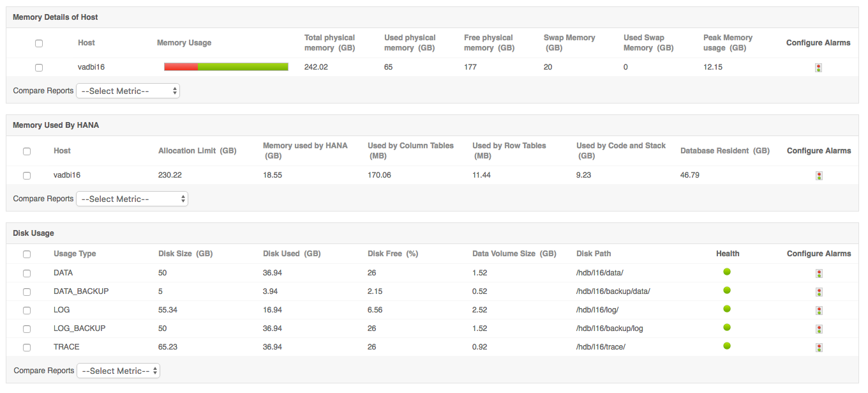Screen dimensions: 868x393
Task: Expand the Select Metric dropdown under Memory Used By HANA
Action: tap(132, 199)
